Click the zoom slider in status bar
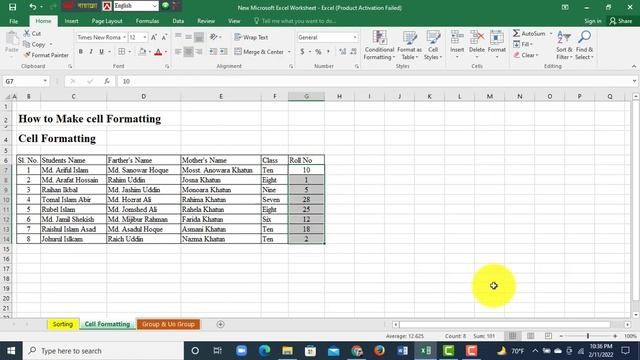Image resolution: width=640 pixels, height=360 pixels. tap(588, 336)
